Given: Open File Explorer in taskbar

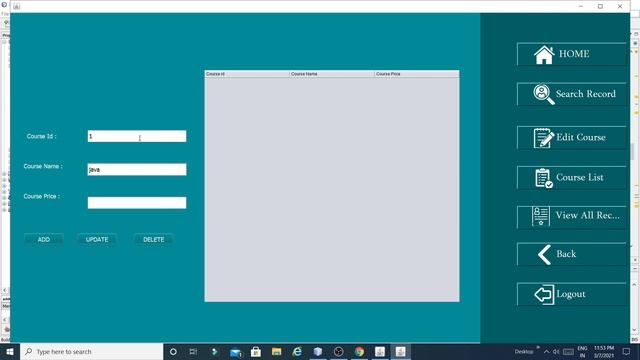Looking at the screenshot, I should point(276,351).
